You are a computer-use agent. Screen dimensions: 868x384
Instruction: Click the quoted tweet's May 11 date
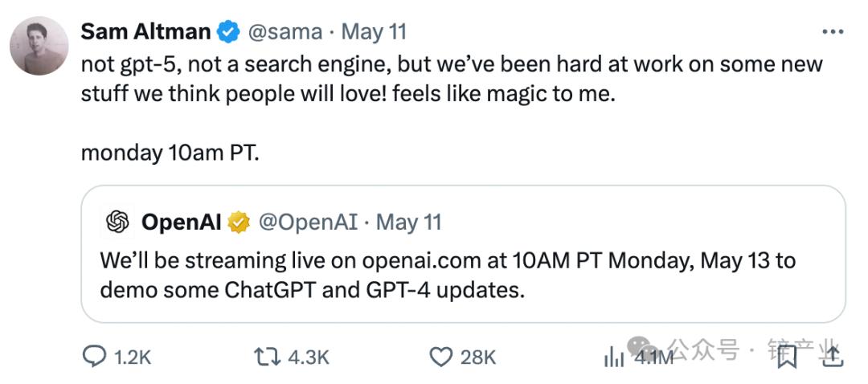coord(408,222)
